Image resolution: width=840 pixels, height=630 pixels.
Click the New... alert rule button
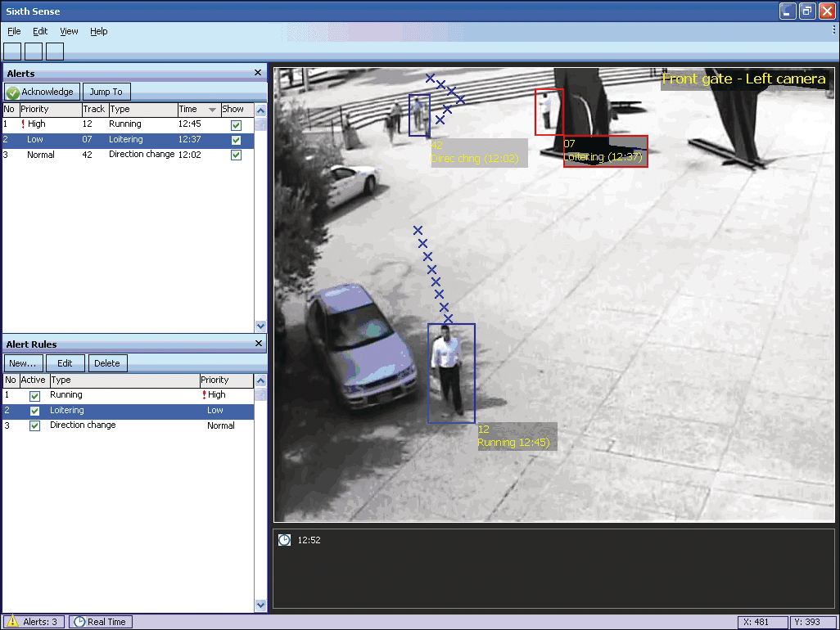(x=23, y=363)
